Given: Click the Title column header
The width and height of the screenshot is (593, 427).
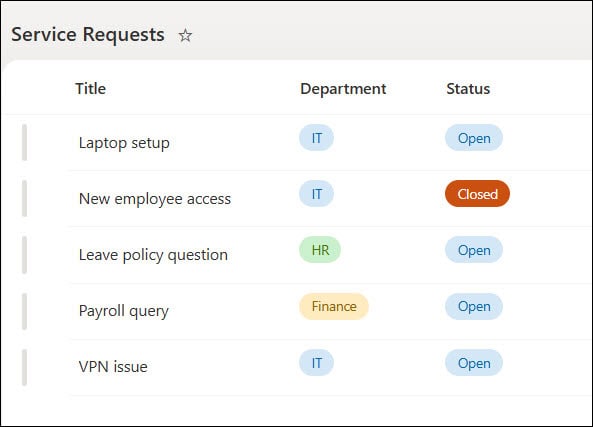Looking at the screenshot, I should click(x=91, y=89).
